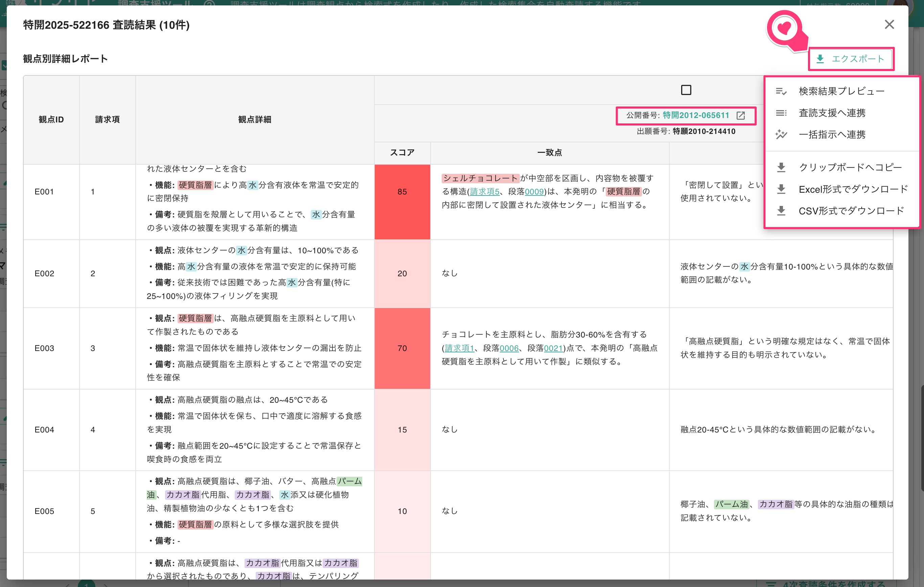Open paragraph link 0021 in E003 row

click(553, 348)
